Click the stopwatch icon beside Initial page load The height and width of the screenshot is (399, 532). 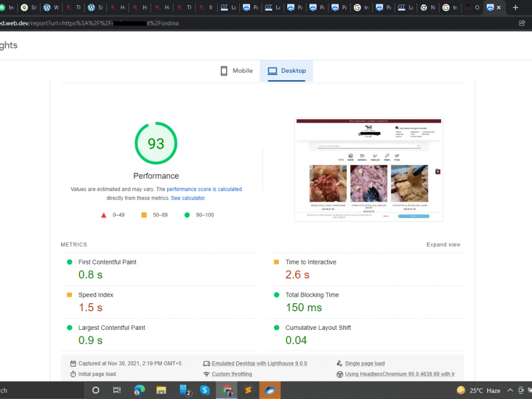coord(73,374)
